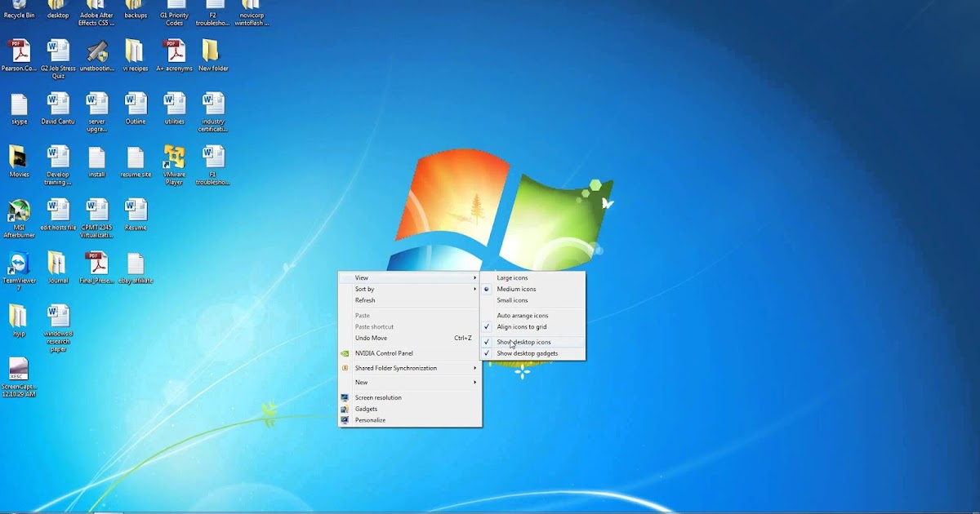Select Refresh from the context menu

coord(364,300)
